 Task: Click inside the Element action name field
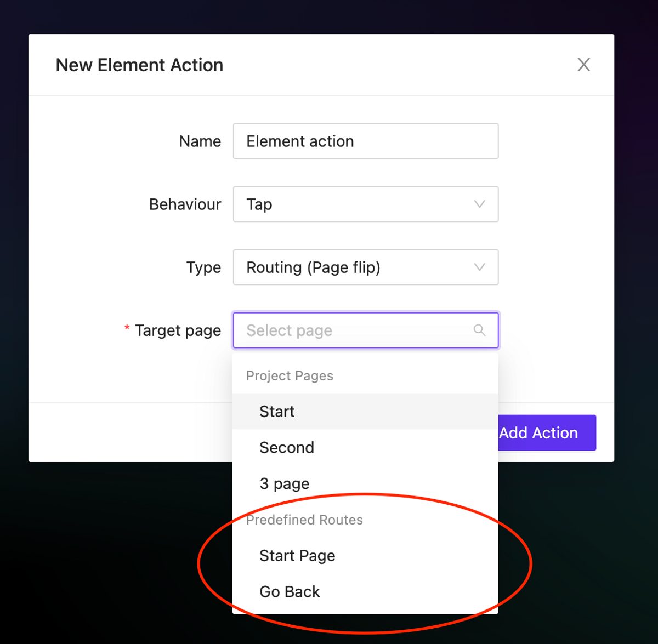click(x=366, y=141)
